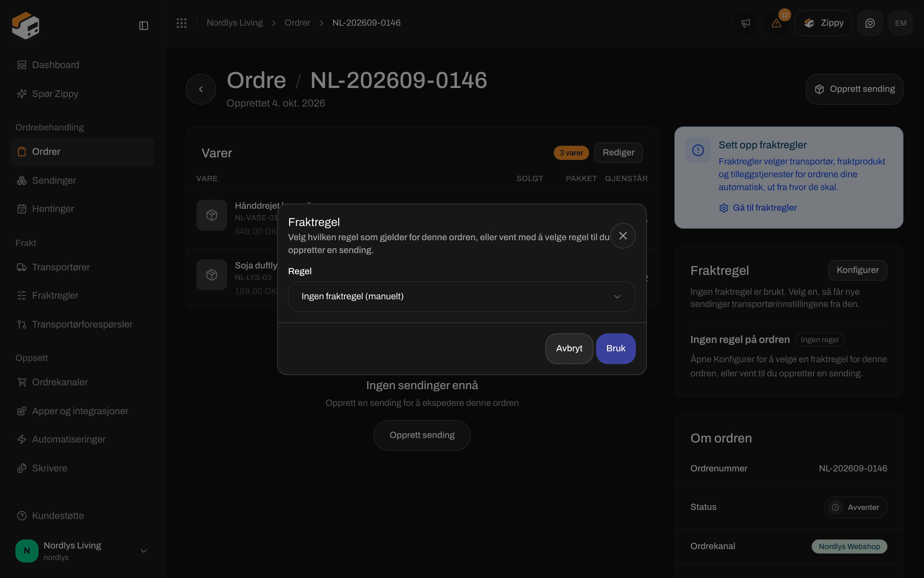924x578 pixels.
Task: Click Opprett sending next to the order title
Action: tap(854, 89)
